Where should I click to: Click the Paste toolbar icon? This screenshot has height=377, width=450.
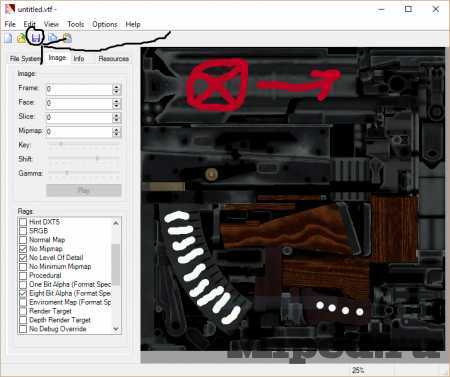[x=67, y=38]
